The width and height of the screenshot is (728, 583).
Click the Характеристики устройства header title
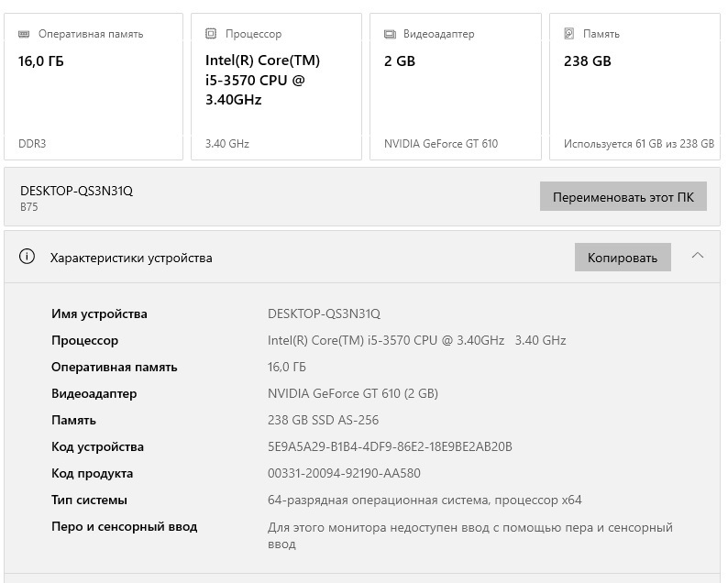tap(131, 258)
